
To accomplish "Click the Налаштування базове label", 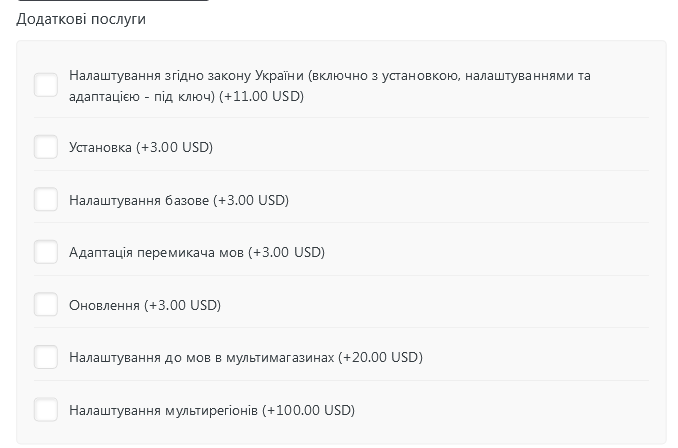I will (139, 200).
